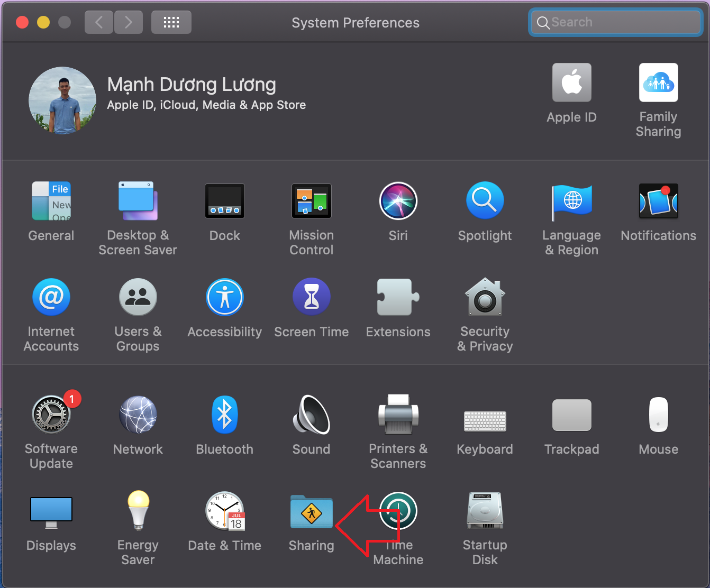Open Mouse preferences
This screenshot has width=710, height=588.
(659, 415)
